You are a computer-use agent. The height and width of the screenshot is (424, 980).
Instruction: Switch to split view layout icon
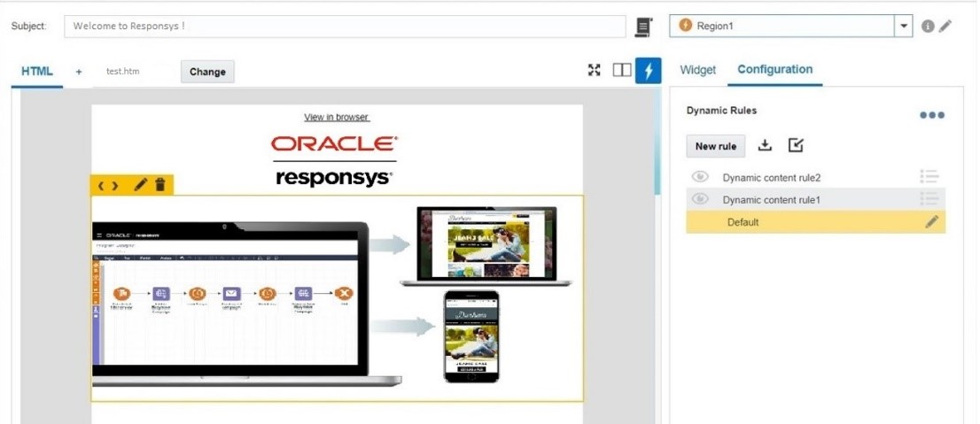[x=622, y=70]
